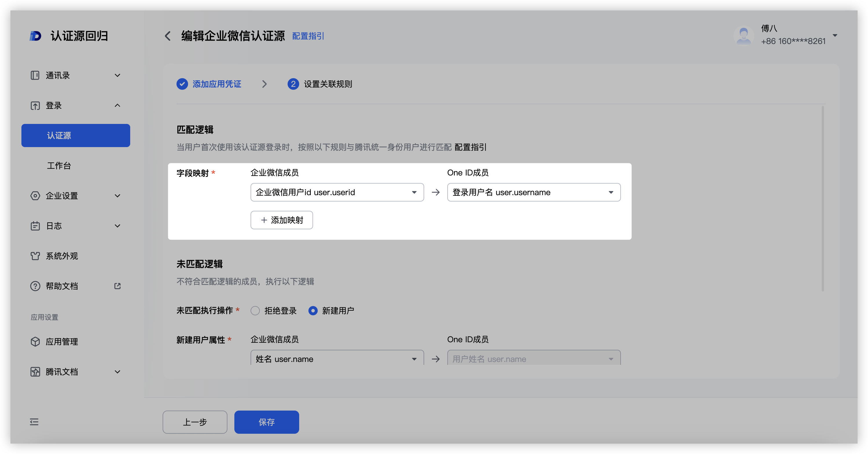Click the sidebar collapse icon at bottom left
Image resolution: width=868 pixels, height=454 pixels.
pyautogui.click(x=34, y=422)
